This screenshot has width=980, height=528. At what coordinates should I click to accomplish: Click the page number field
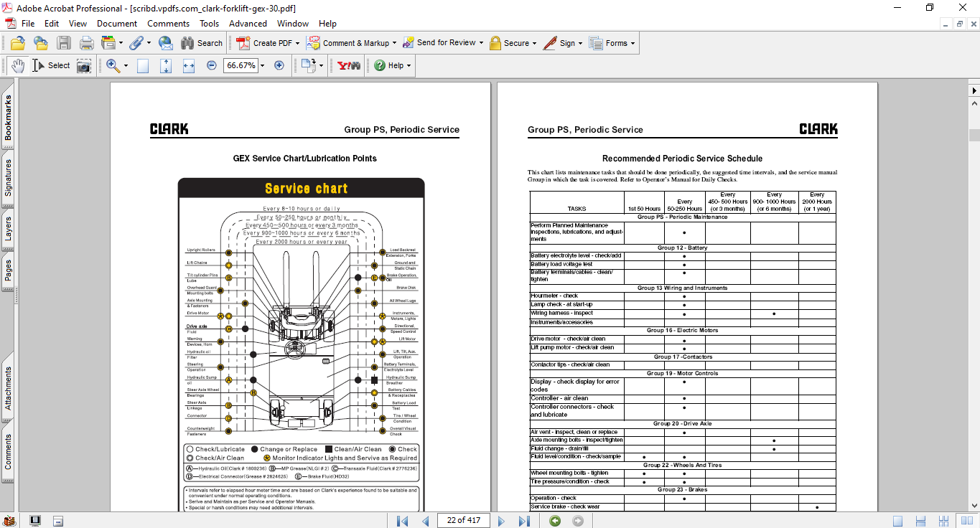click(463, 520)
